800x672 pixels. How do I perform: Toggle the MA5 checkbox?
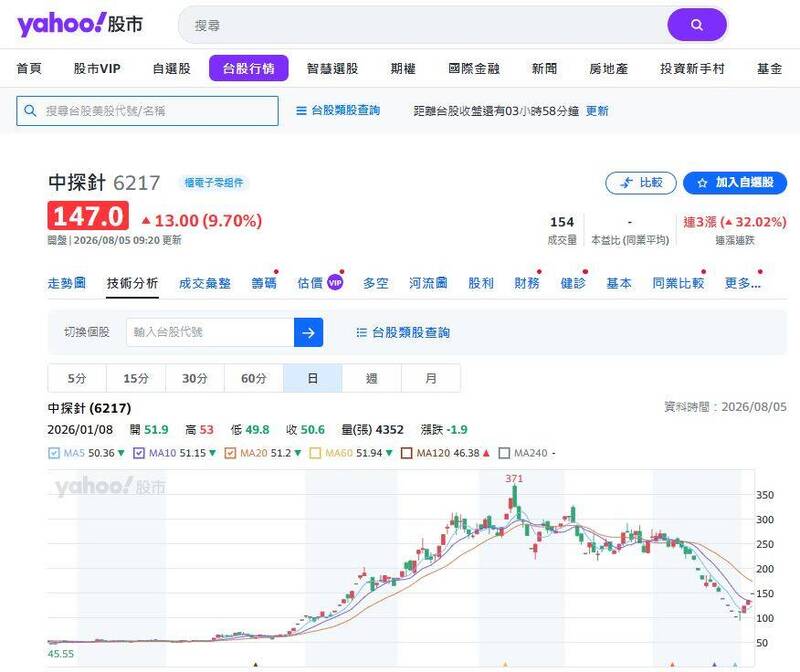tap(54, 453)
